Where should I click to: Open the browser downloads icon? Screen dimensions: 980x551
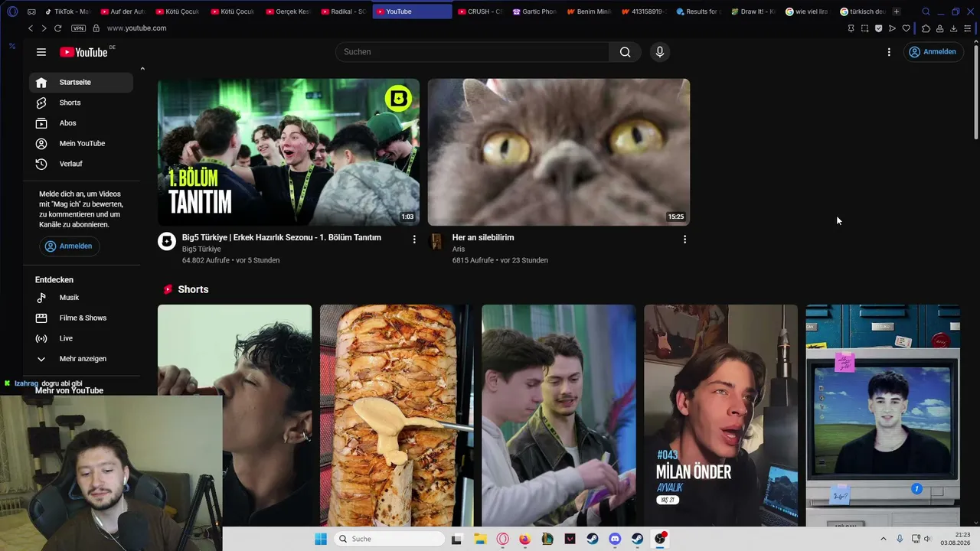coord(954,28)
